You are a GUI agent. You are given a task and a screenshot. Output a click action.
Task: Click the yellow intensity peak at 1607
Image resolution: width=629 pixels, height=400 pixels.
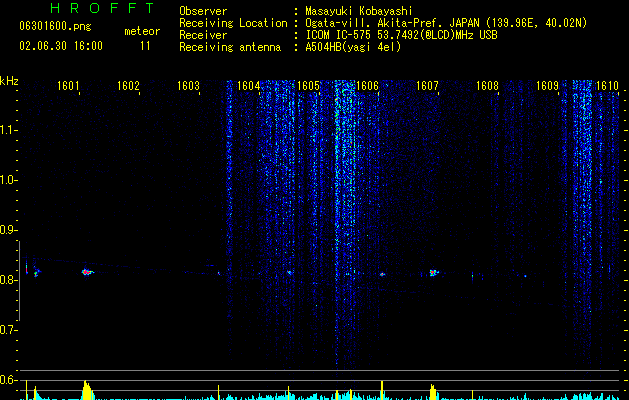click(x=433, y=392)
